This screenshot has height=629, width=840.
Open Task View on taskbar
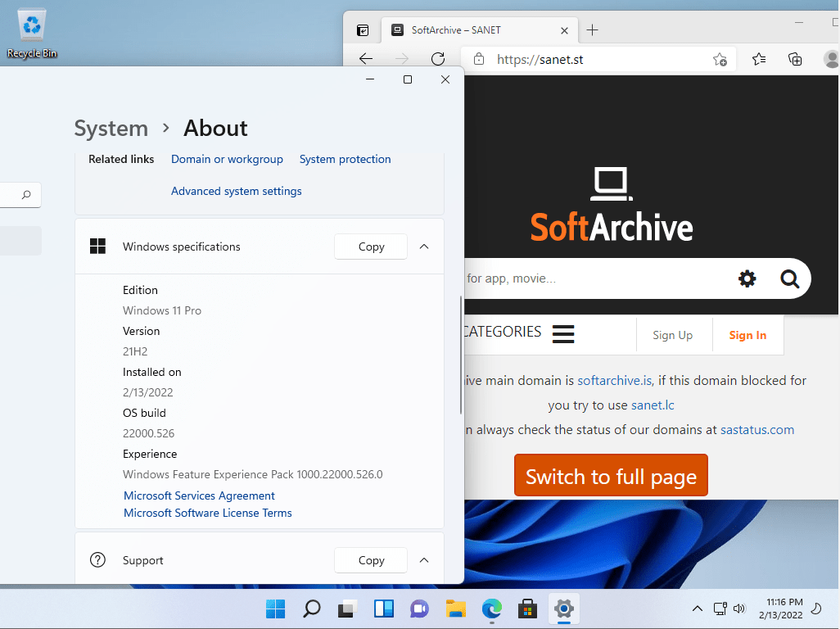coord(348,609)
